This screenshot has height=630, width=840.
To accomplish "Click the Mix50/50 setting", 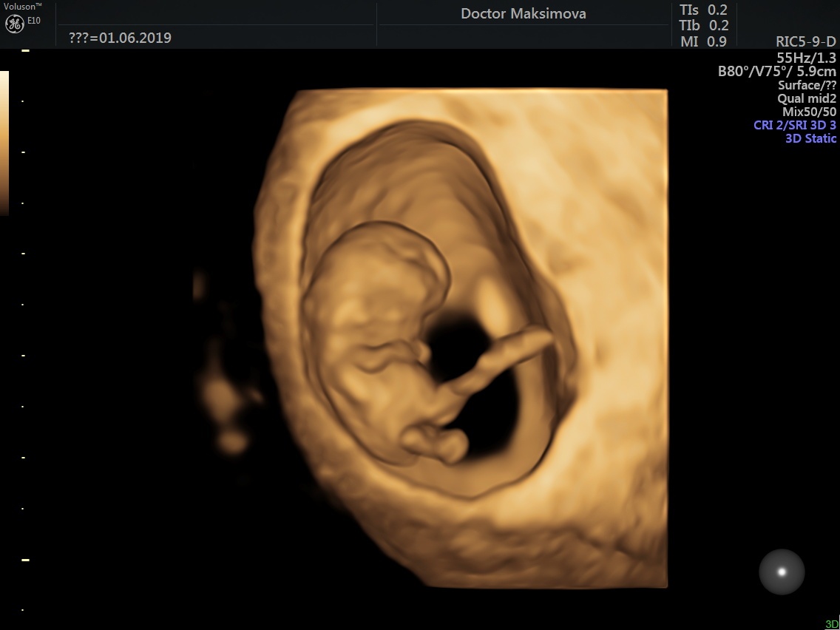I will pos(809,112).
